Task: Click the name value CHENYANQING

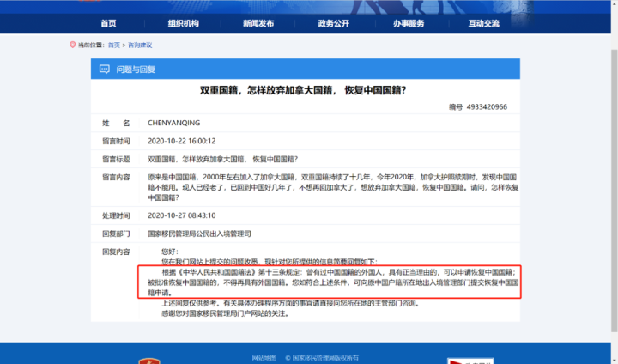Action: (173, 123)
